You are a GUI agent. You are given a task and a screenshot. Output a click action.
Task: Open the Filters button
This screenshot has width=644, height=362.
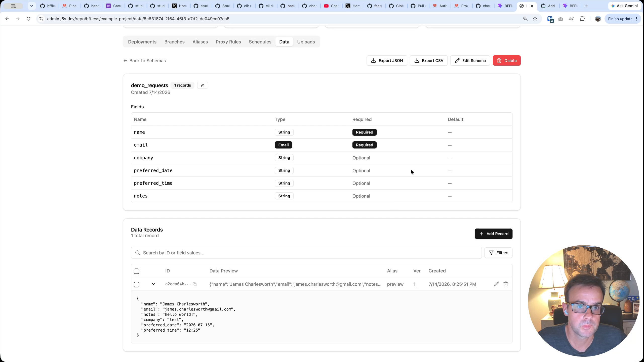(x=498, y=253)
